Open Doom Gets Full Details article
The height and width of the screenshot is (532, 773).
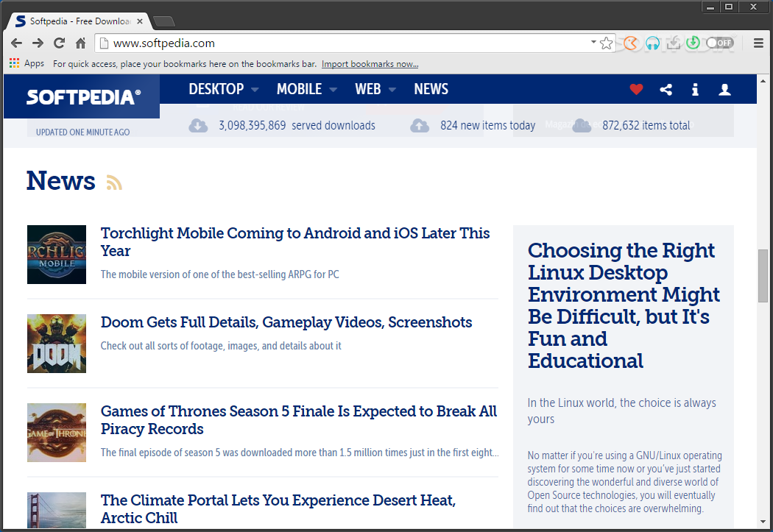[286, 322]
